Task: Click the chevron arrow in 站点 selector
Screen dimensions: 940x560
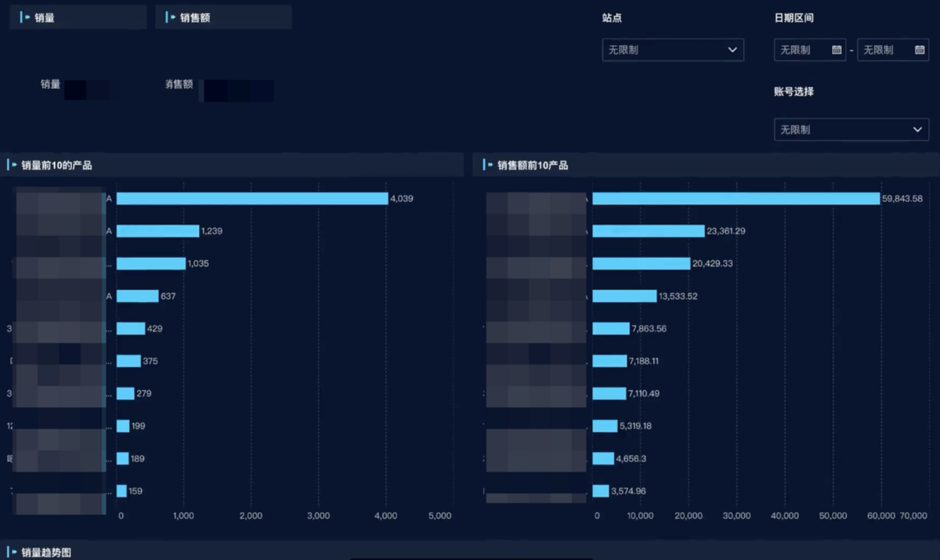Action: [732, 50]
